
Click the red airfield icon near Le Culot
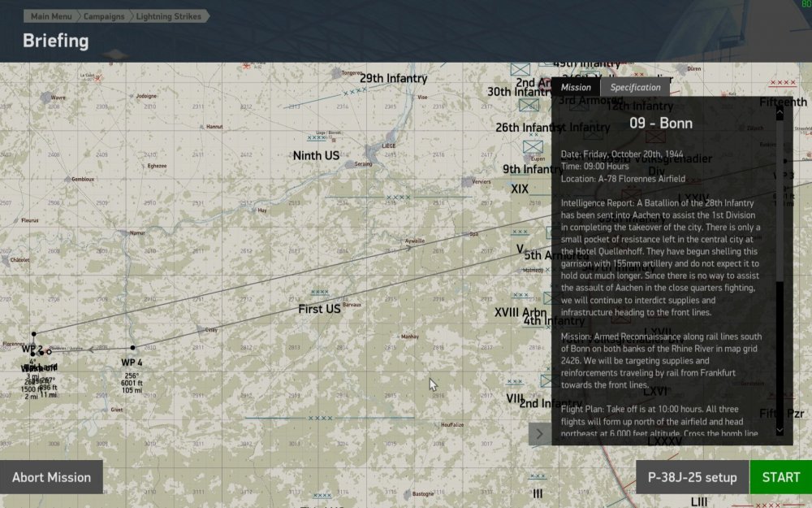click(x=98, y=79)
